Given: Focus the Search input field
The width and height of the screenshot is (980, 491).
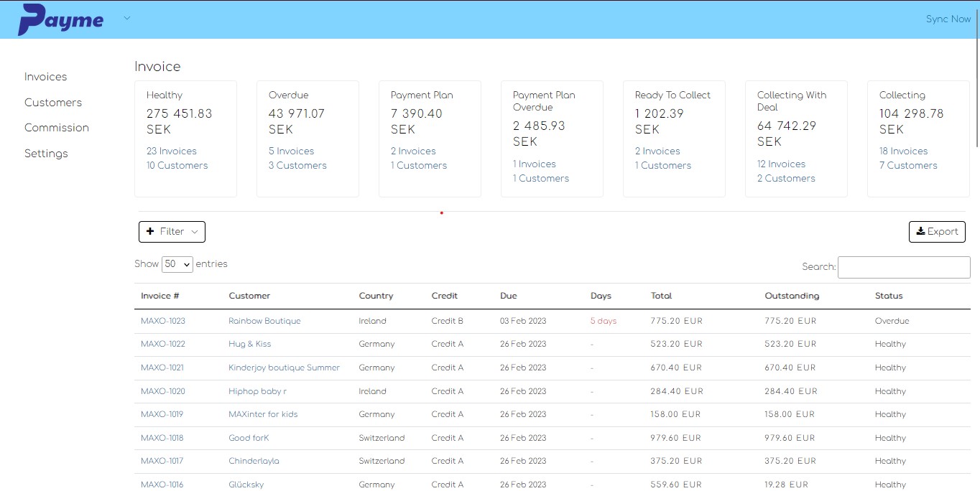Looking at the screenshot, I should click(903, 267).
